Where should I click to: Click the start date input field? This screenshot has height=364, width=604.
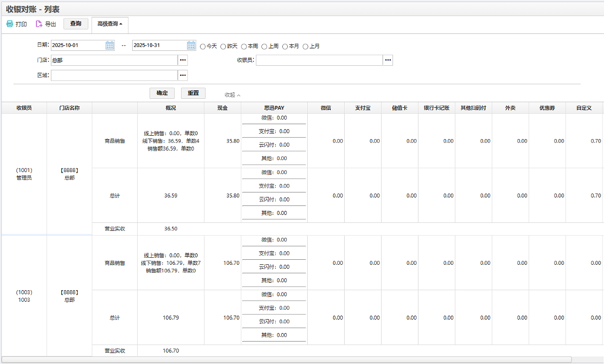77,45
